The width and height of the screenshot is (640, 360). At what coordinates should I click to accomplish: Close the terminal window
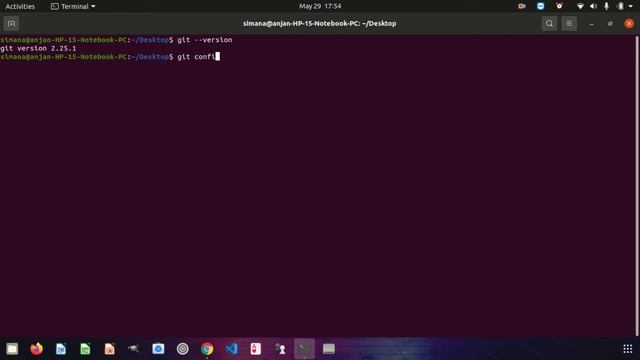tap(629, 24)
